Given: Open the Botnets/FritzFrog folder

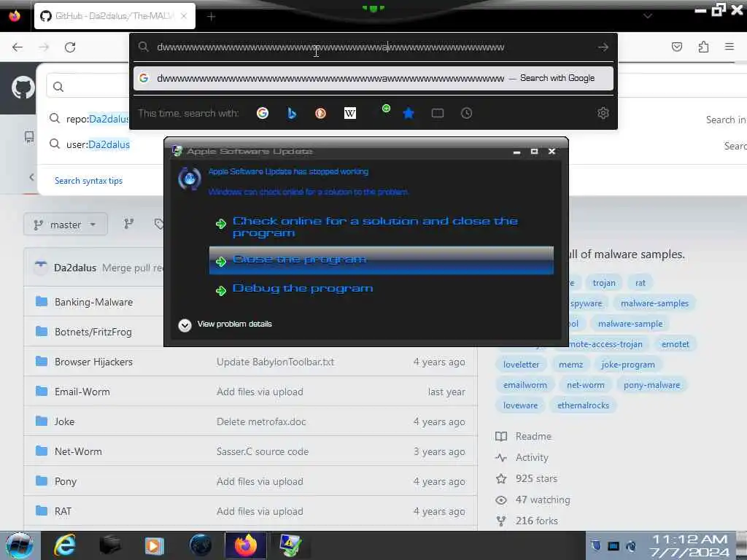Looking at the screenshot, I should point(93,332).
